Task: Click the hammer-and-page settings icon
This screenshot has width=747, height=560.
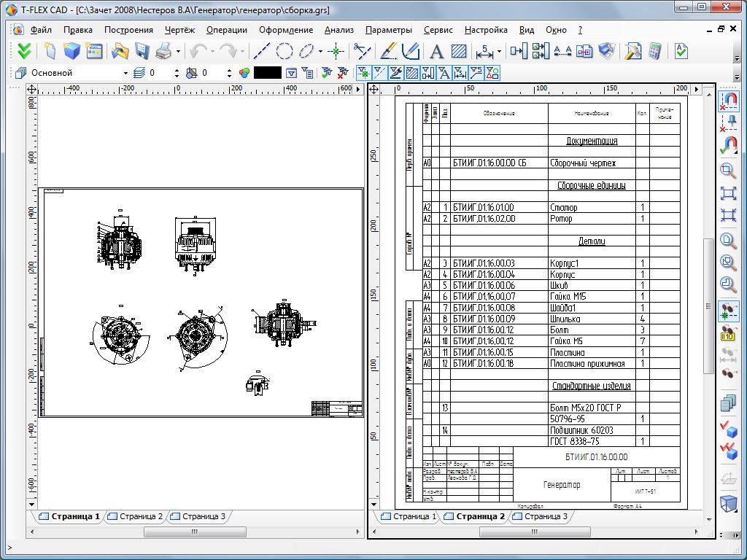Action: (x=633, y=51)
